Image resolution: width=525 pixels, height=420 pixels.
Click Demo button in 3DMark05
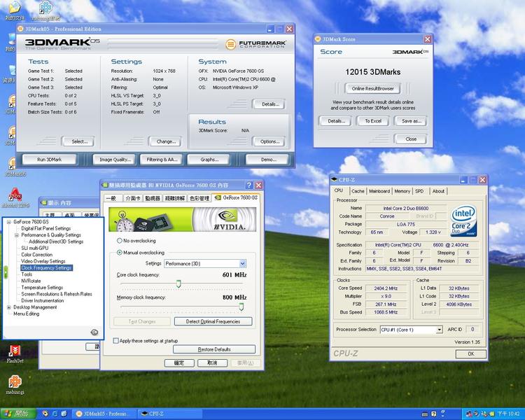point(269,160)
